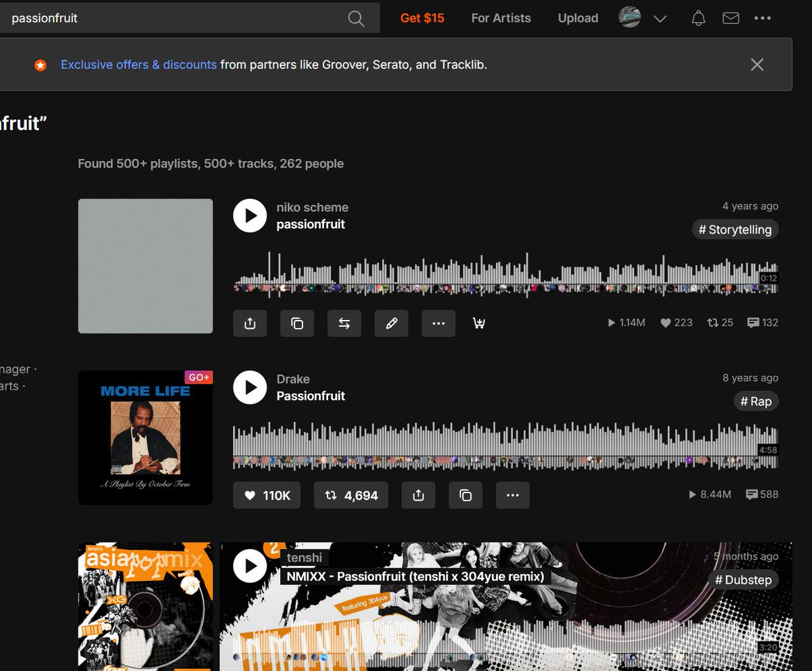Open the notifications bell

[698, 18]
